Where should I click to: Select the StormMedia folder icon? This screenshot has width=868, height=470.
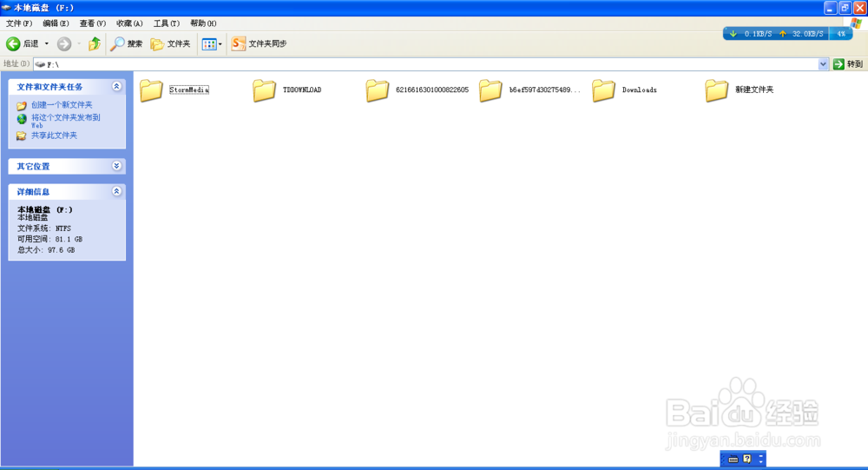pyautogui.click(x=151, y=89)
